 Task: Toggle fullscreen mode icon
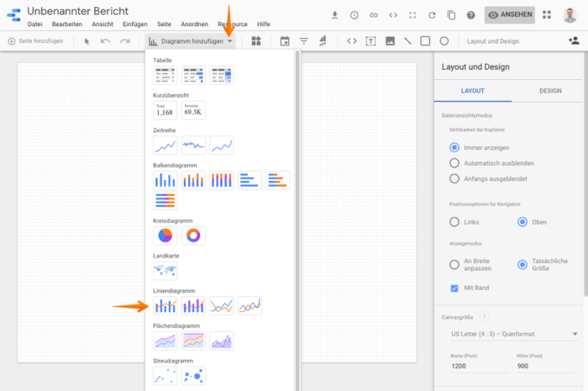[x=412, y=15]
